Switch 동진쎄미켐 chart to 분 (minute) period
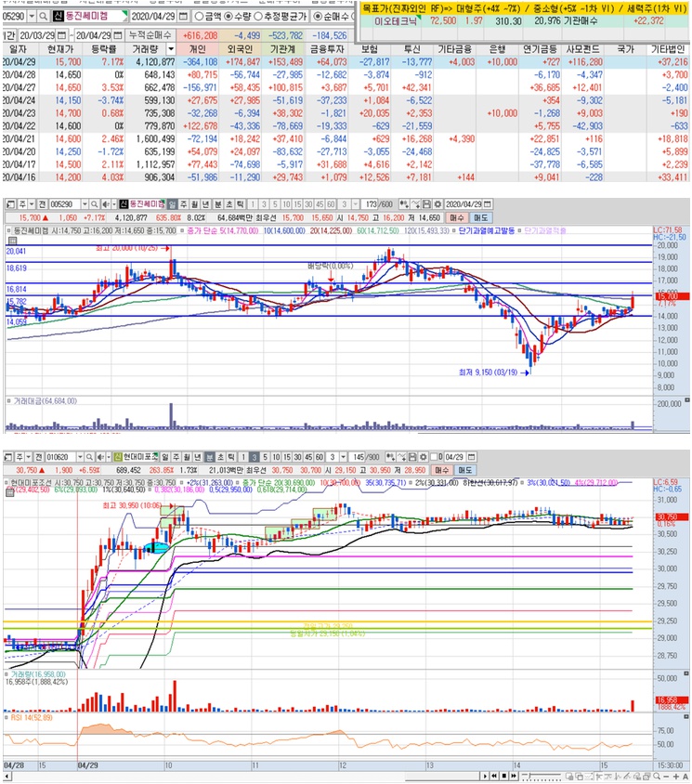 click(x=218, y=204)
